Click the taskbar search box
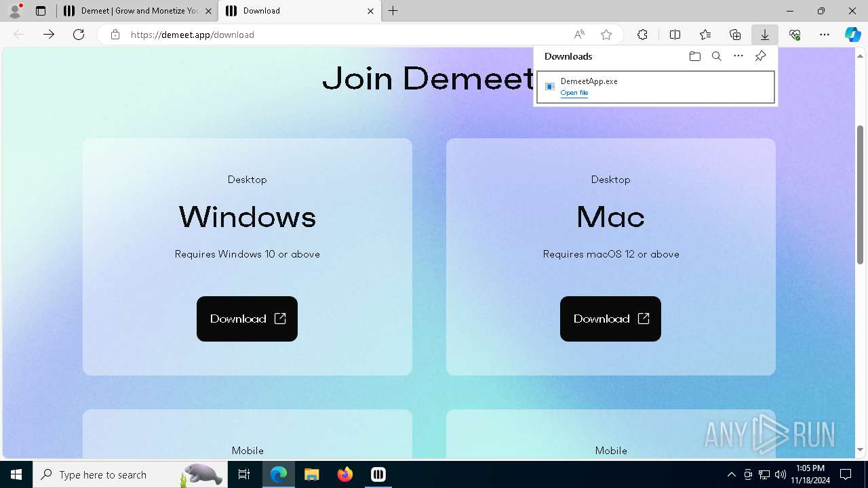The width and height of the screenshot is (868, 488). [x=130, y=474]
